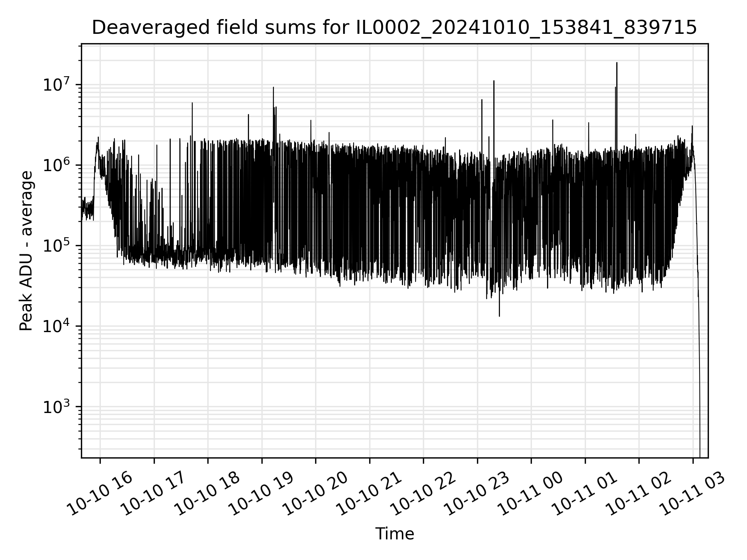Screen dimensions: 747x560
Task: Click the deep minimum dip after 10-10 23
Action: click(500, 316)
